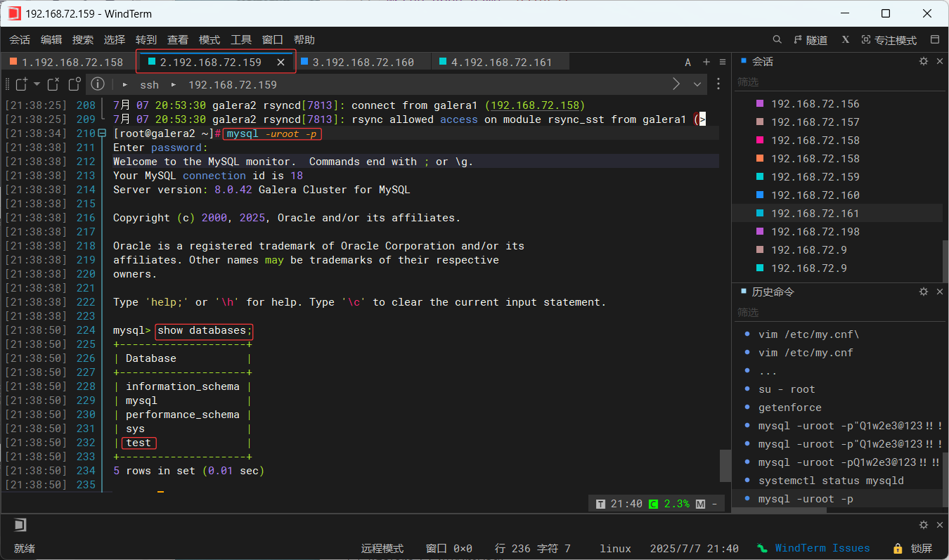Screen dimensions: 949x560
Task: Open the search magnifier icon
Action: coord(777,39)
